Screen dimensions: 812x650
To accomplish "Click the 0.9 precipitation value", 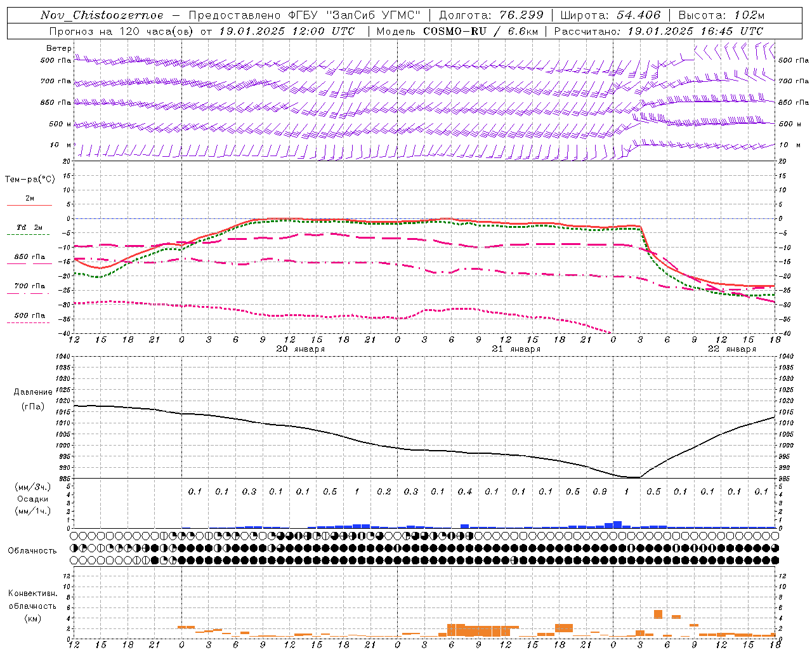I will pos(599,492).
